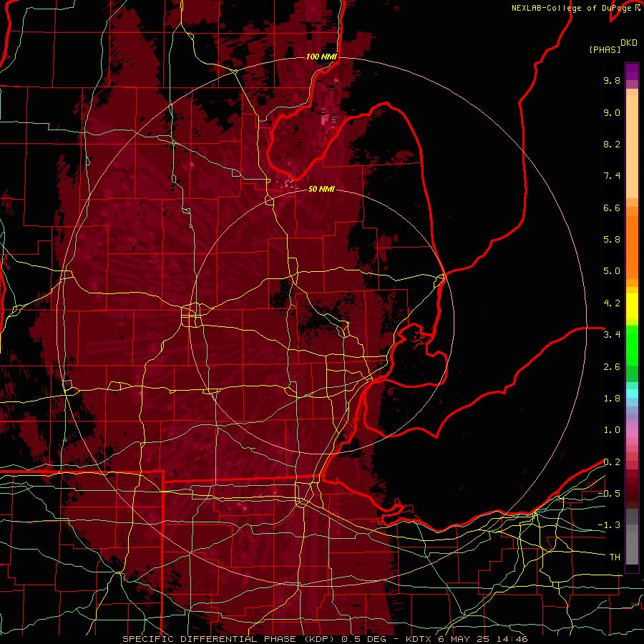This screenshot has height=644, width=644.
Task: Pick the green segment of the color bar
Action: tap(632, 352)
